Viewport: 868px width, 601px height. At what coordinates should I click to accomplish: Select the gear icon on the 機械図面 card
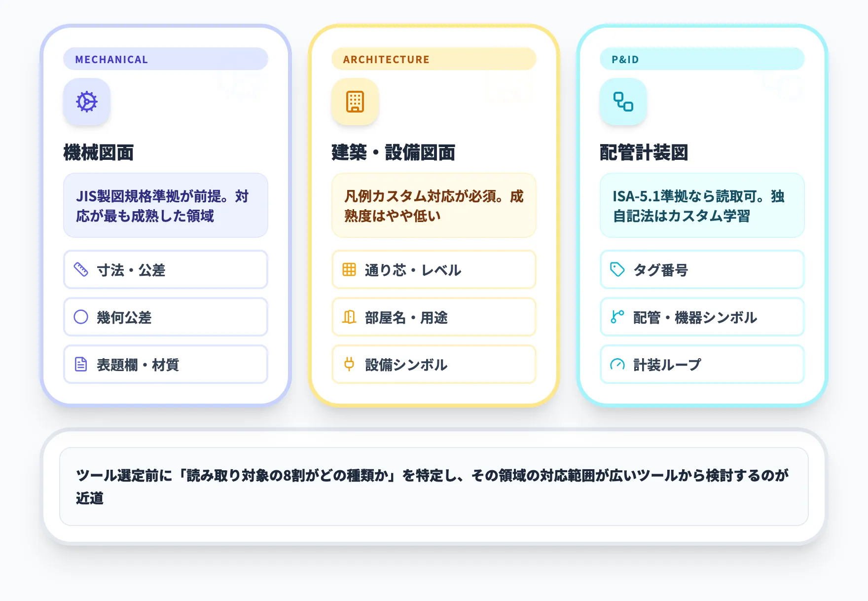pyautogui.click(x=86, y=102)
